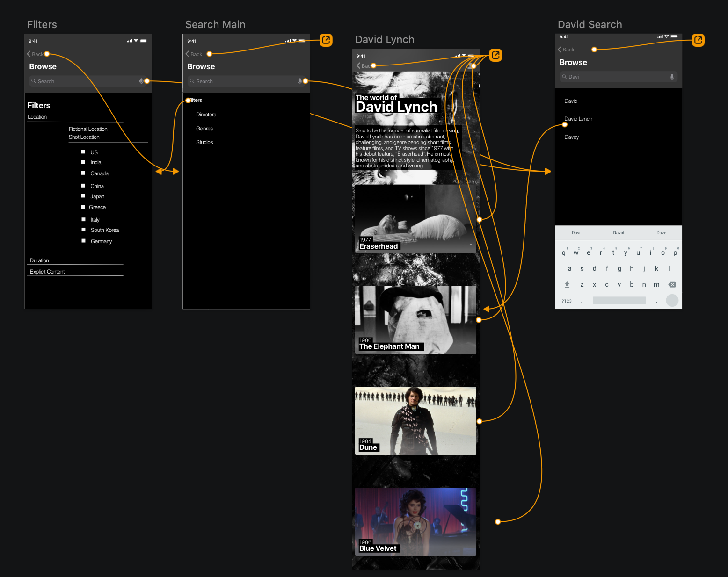Choose the 'Dave' keyboard suggestion
This screenshot has width=728, height=577.
pos(661,233)
